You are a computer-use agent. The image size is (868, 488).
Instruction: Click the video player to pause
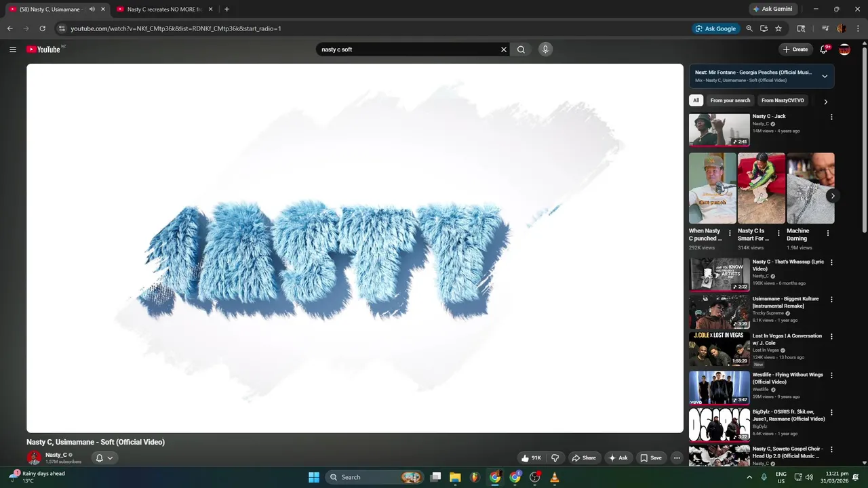point(355,248)
